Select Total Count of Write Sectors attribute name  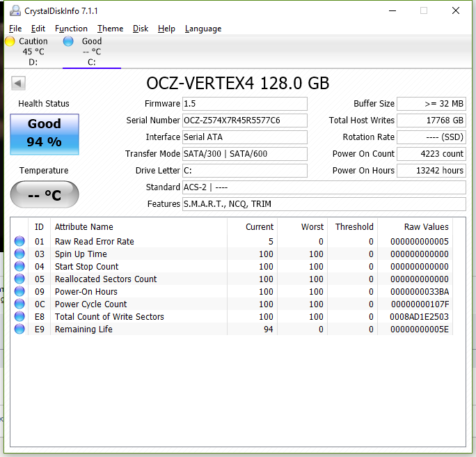pos(109,316)
